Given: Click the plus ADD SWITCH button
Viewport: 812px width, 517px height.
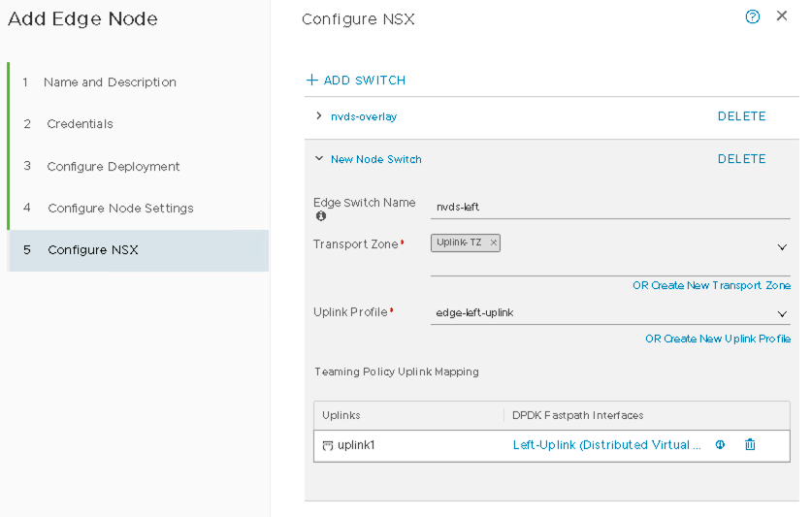Looking at the screenshot, I should click(x=356, y=81).
